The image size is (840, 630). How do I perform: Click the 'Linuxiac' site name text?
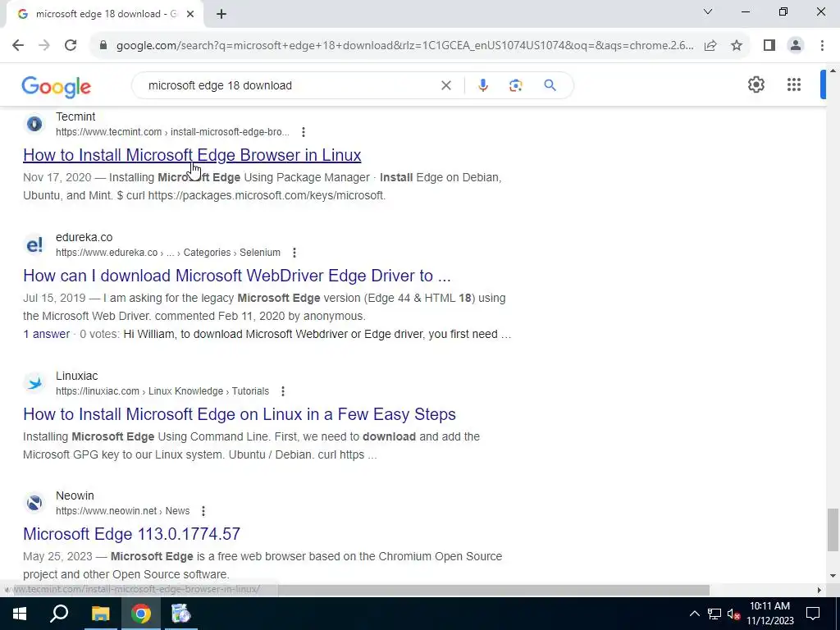[76, 376]
